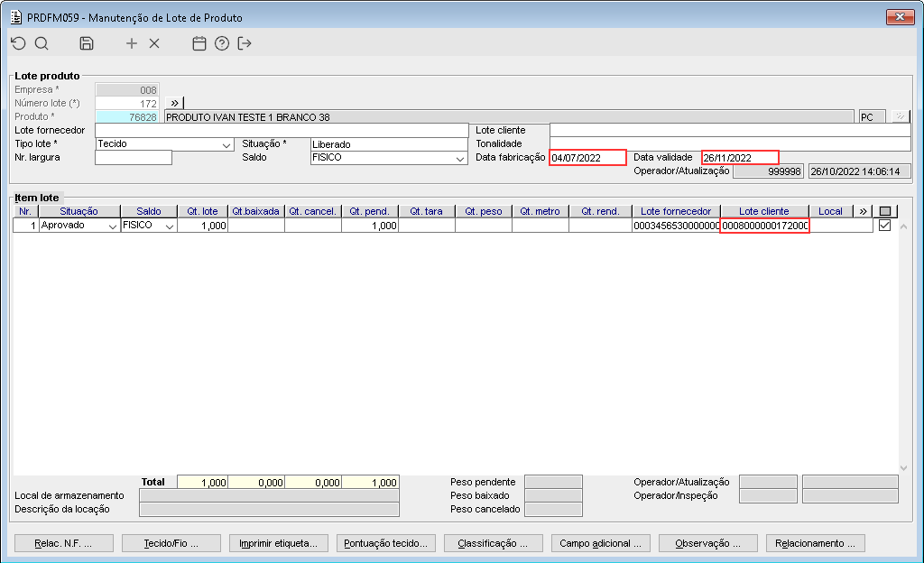Click the Data validade field 26/11/2022
This screenshot has height=563, width=924.
point(740,157)
